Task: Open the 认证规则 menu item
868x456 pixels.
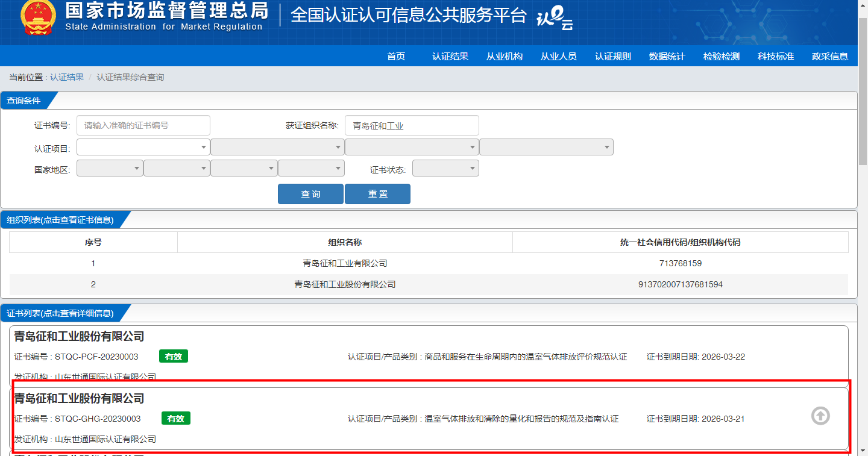Action: [613, 57]
